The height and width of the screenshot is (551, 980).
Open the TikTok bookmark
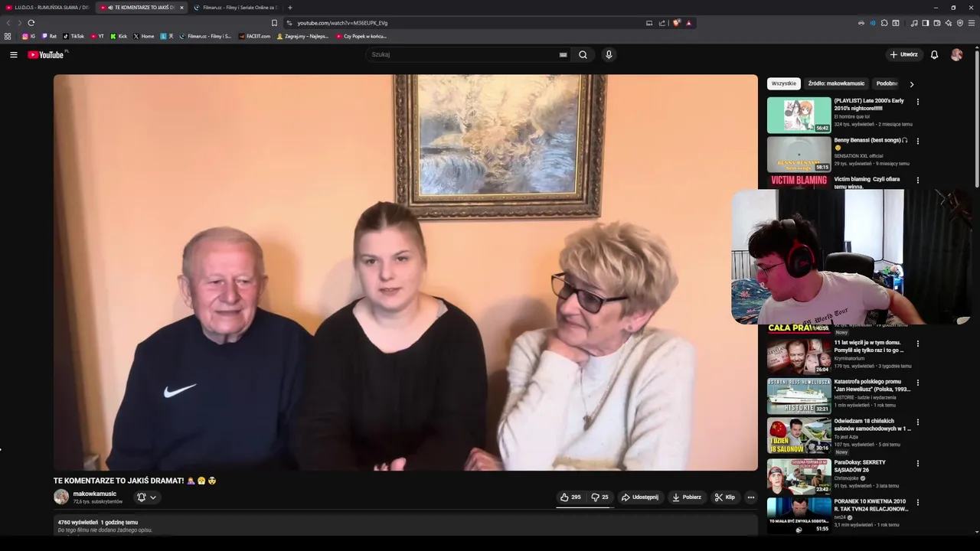[73, 36]
